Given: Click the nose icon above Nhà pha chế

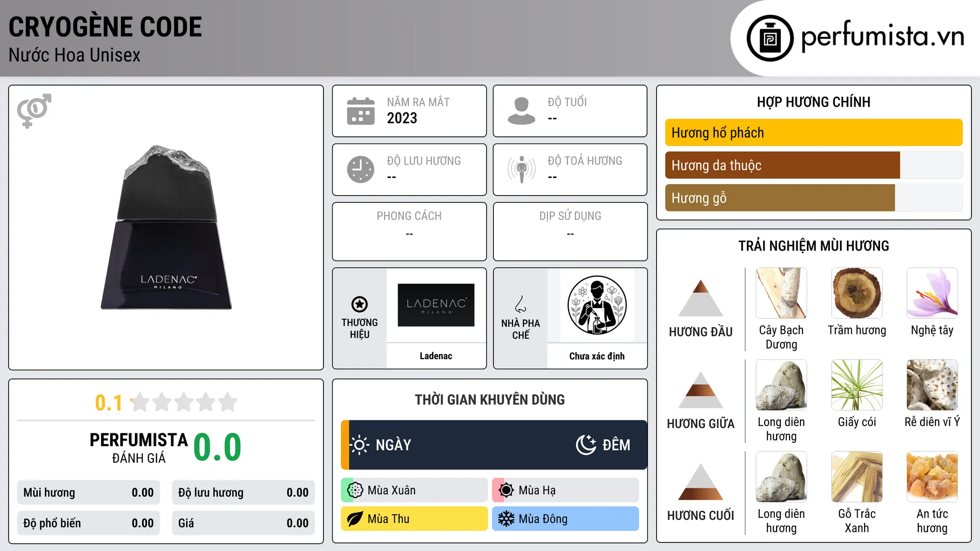Looking at the screenshot, I should (521, 304).
